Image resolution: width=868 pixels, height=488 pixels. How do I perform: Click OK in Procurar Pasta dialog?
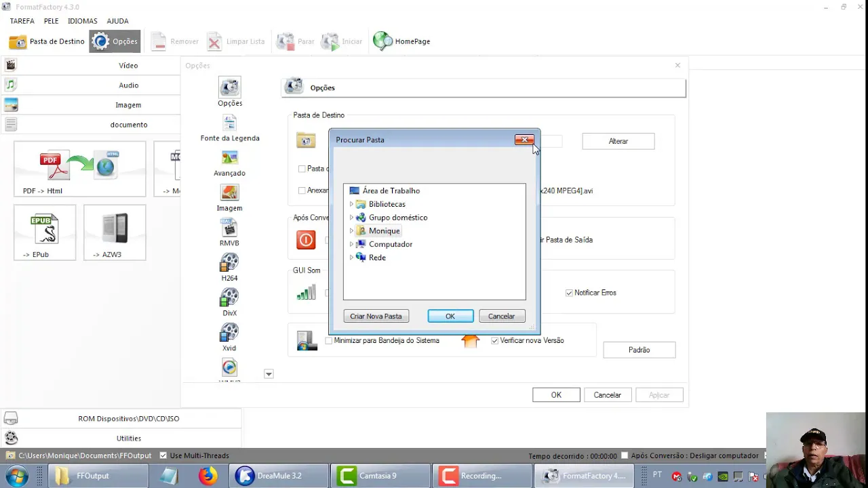point(450,317)
